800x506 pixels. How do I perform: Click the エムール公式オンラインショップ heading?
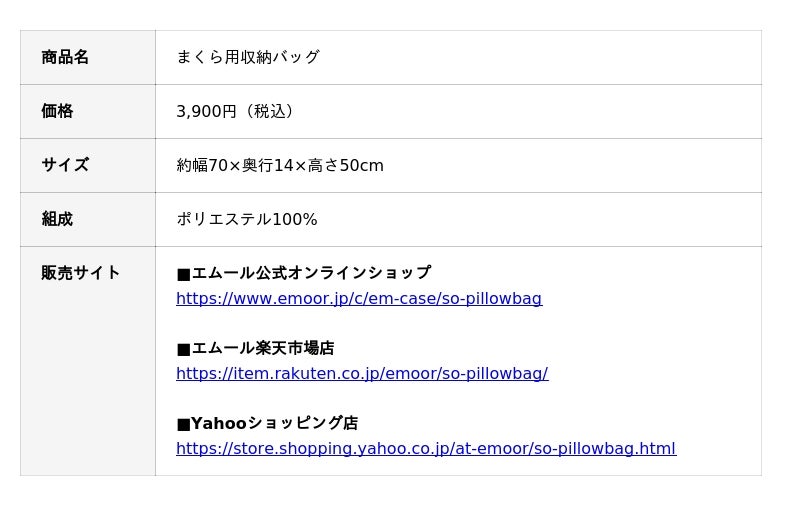(x=311, y=273)
